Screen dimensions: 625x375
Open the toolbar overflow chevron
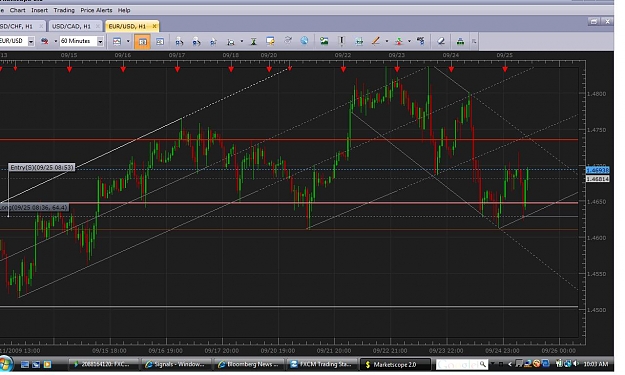[x=474, y=41]
